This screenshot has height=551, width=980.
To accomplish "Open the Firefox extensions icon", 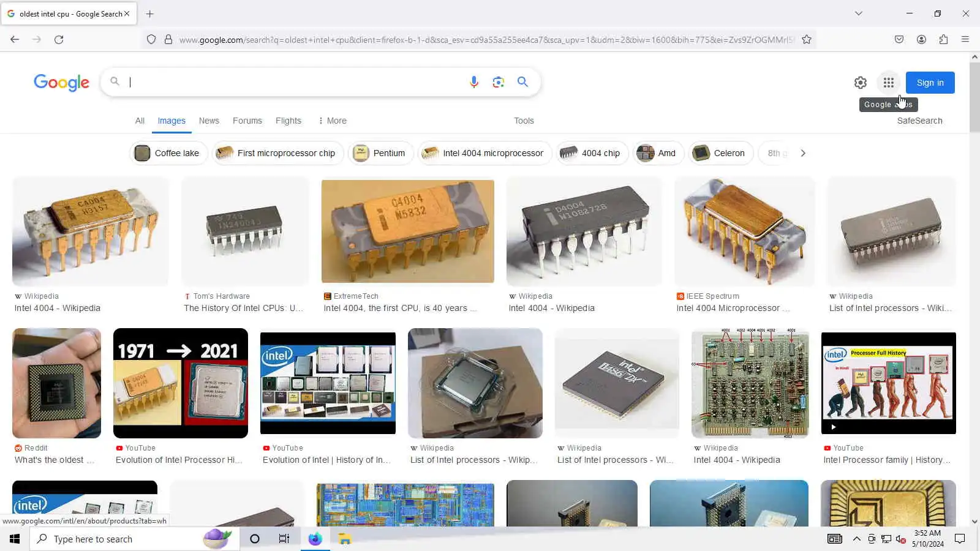I will click(943, 39).
